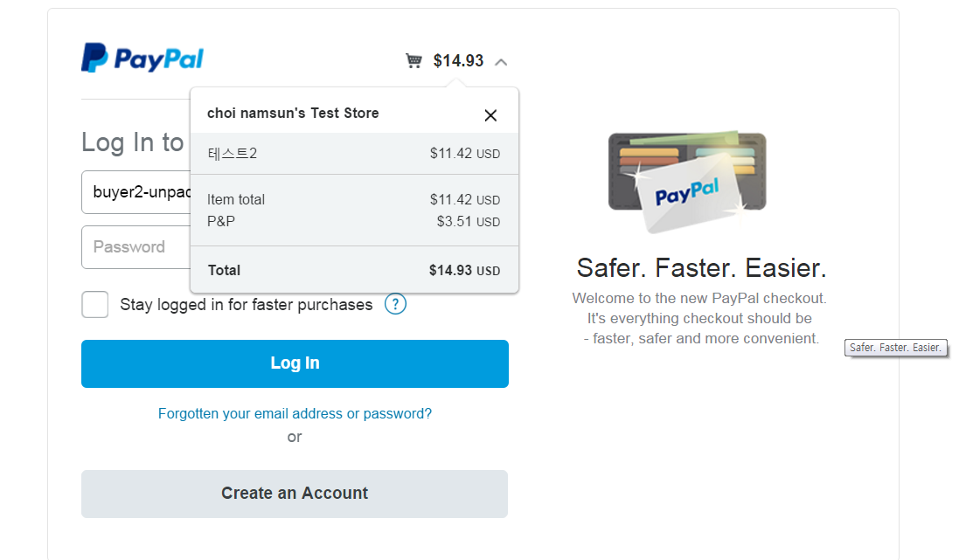
Task: Click the $14.93 cart total amount
Action: (458, 60)
